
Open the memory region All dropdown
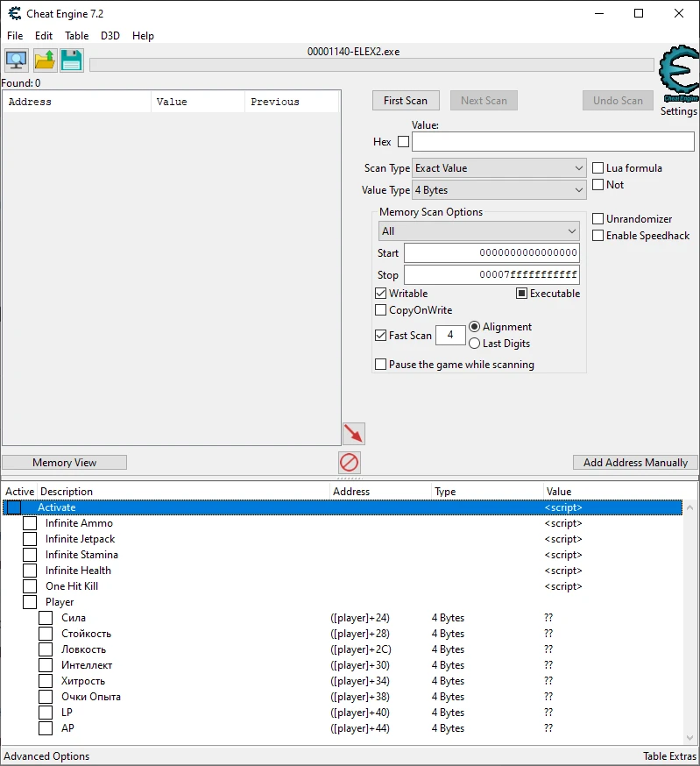(478, 231)
